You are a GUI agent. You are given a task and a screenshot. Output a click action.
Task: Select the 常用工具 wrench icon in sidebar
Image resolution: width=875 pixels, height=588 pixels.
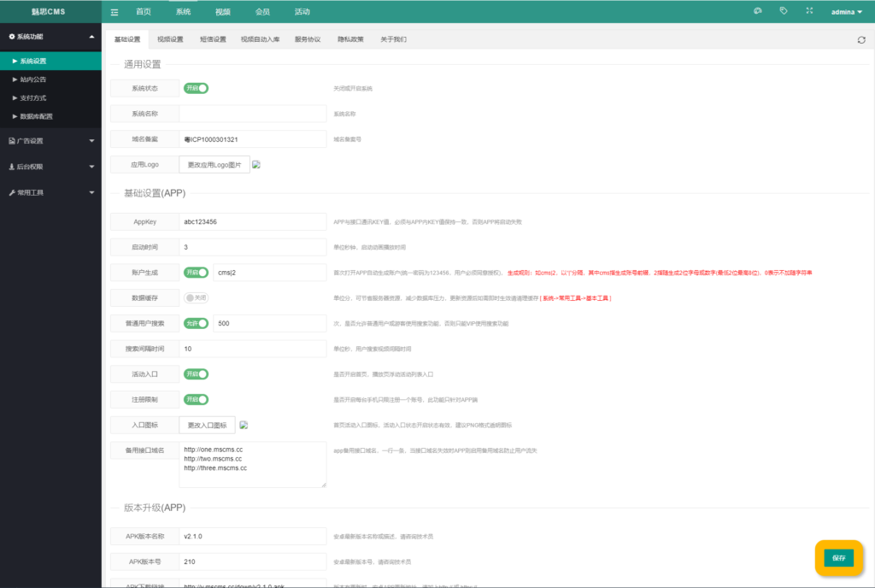pyautogui.click(x=10, y=192)
